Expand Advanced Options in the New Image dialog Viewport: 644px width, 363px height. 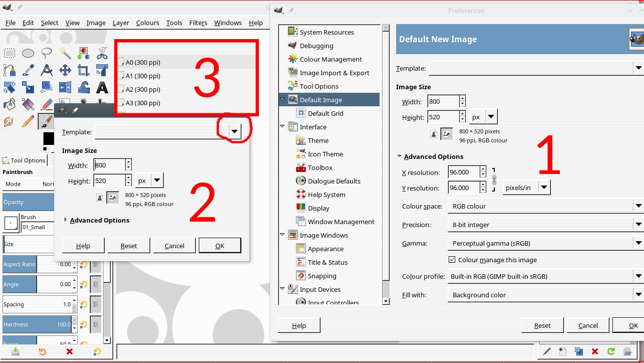point(97,220)
